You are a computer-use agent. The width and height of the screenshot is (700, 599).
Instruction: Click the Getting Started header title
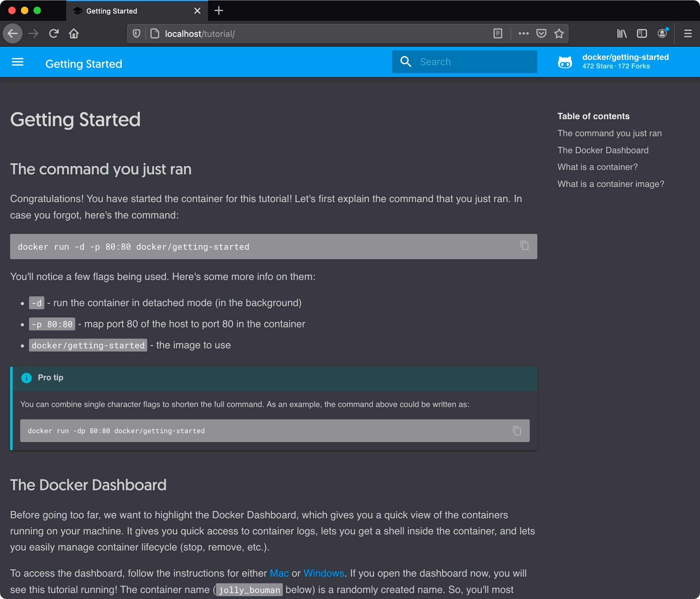tap(84, 64)
